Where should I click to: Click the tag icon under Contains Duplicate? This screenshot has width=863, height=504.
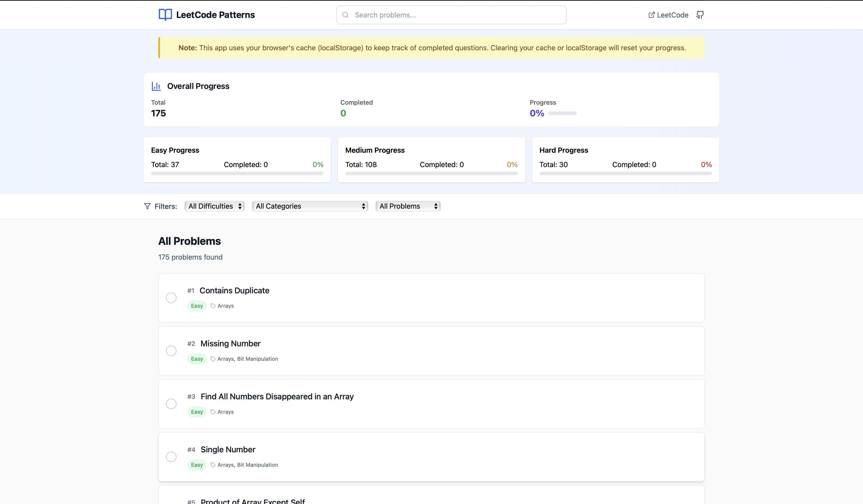pyautogui.click(x=213, y=306)
